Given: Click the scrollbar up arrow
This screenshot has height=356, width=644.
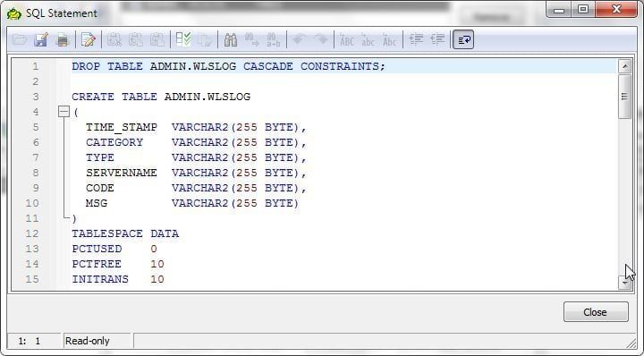Looking at the screenshot, I should 624,66.
